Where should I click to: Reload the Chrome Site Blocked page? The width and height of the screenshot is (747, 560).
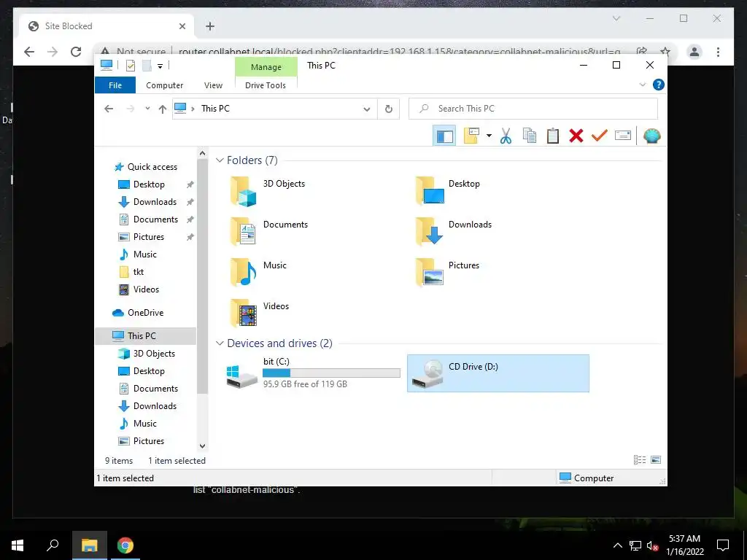(x=76, y=52)
